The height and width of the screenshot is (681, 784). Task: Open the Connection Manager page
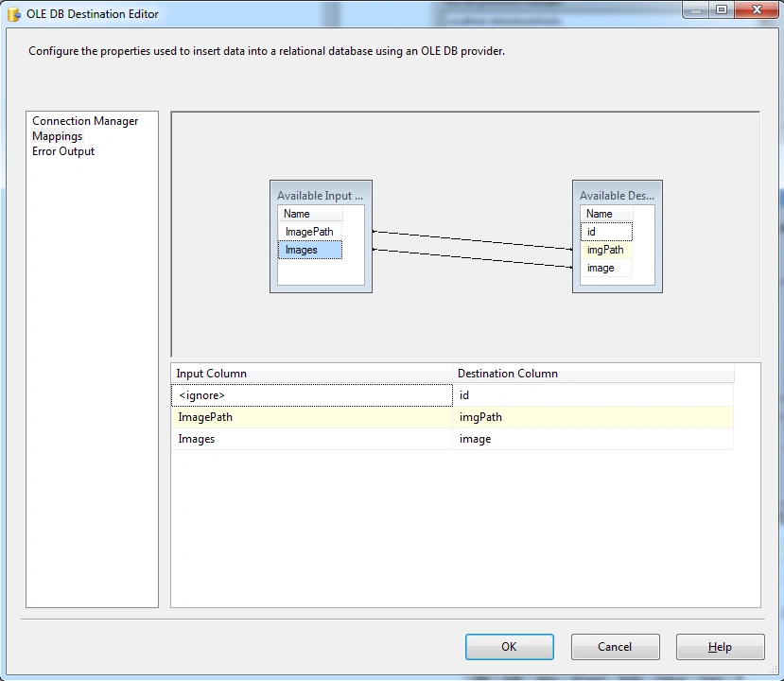pyautogui.click(x=85, y=121)
